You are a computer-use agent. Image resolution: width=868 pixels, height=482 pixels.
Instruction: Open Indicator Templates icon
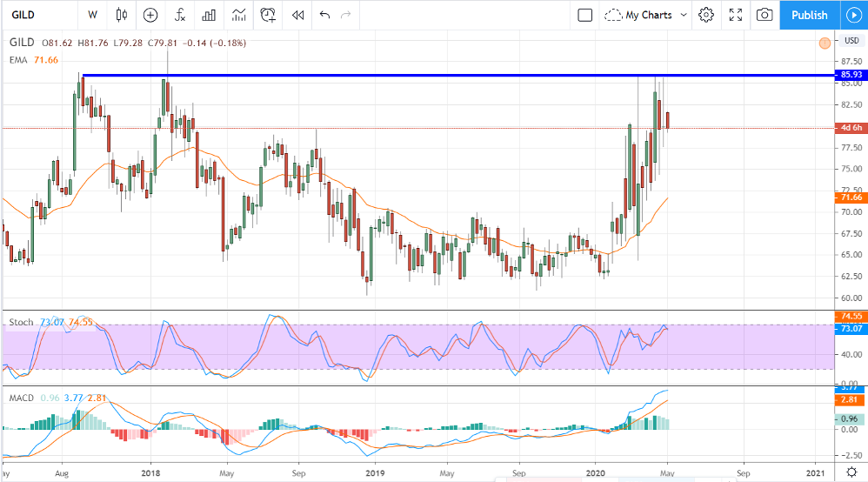click(238, 15)
